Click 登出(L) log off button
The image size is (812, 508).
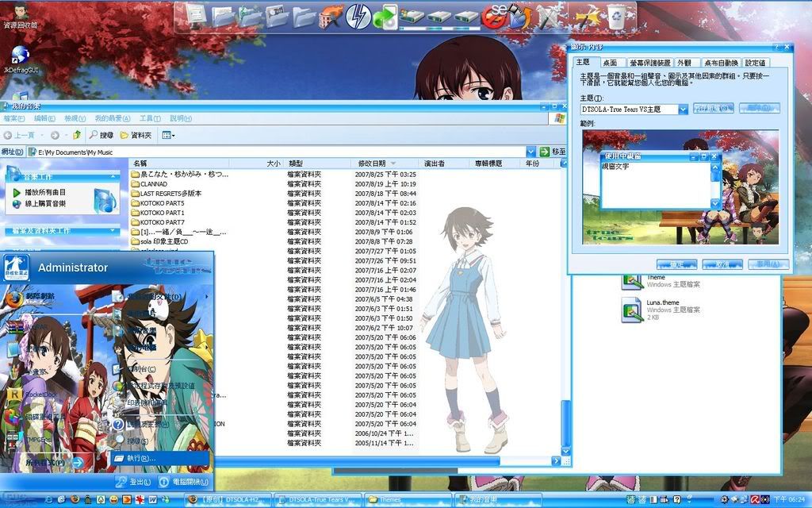point(133,482)
